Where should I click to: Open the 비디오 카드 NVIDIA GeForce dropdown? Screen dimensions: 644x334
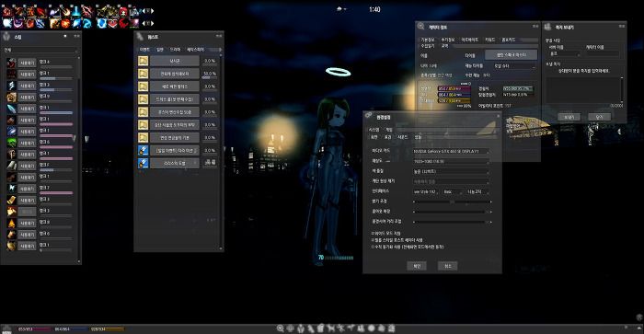click(451, 151)
